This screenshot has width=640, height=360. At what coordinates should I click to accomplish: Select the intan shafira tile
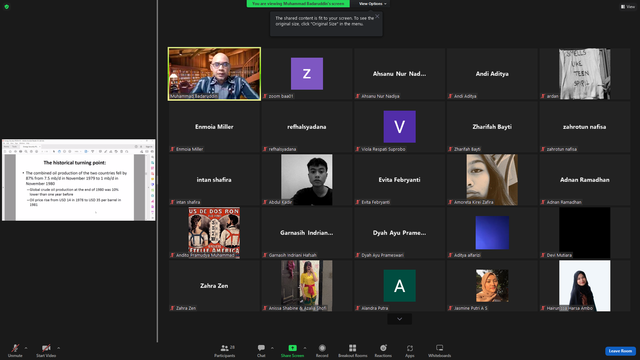tap(214, 180)
